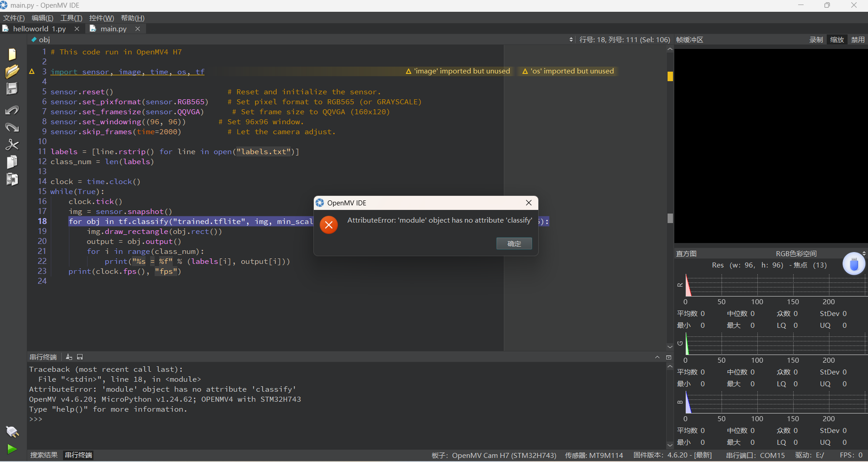This screenshot has height=462, width=868.
Task: Click the 'os' imported but unused warning
Action: pyautogui.click(x=568, y=71)
